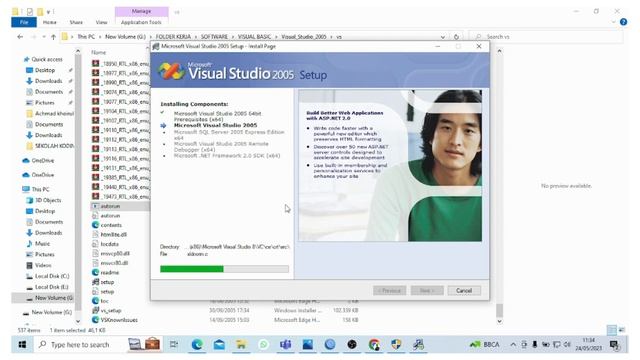
Task: Click the disabled Previous button in Setup
Action: click(389, 291)
